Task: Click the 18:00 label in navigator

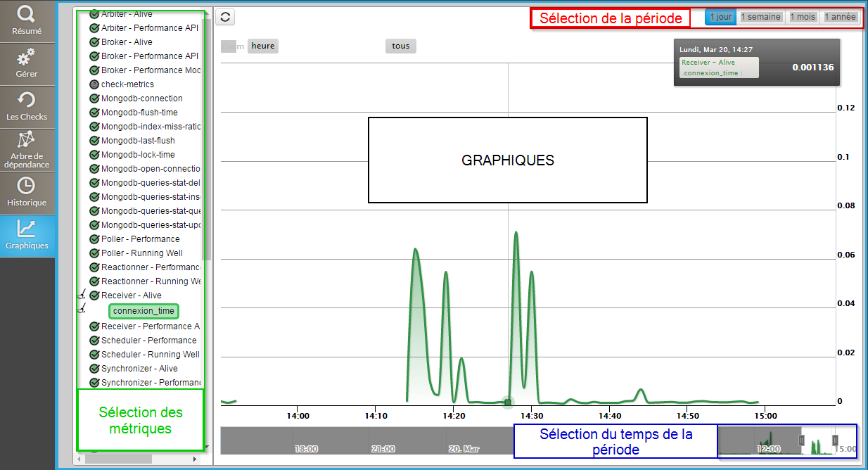Action: (x=306, y=448)
